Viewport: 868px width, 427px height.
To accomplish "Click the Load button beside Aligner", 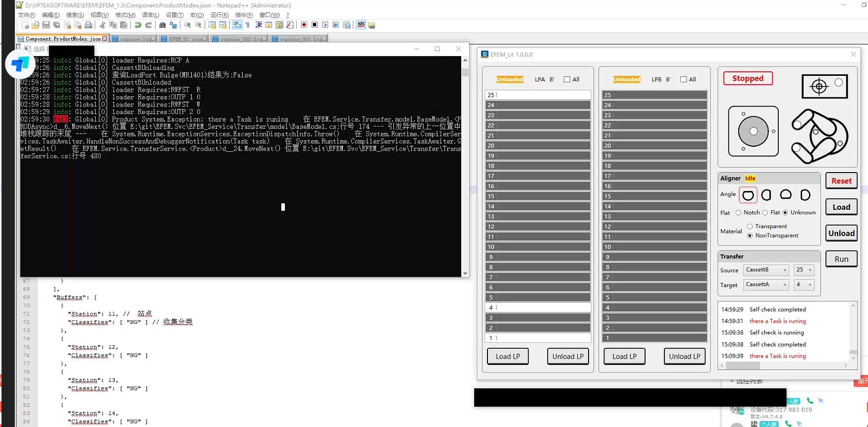I will point(841,207).
